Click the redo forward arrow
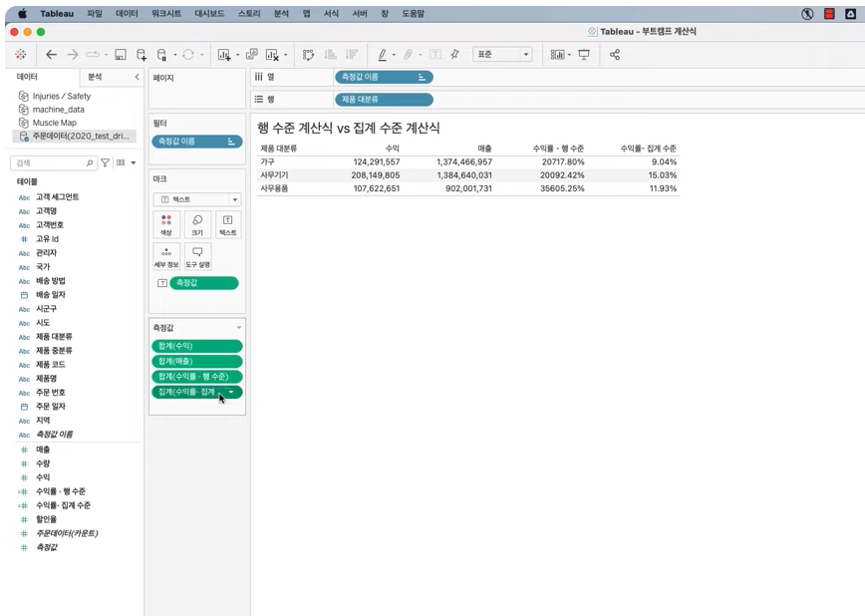Image resolution: width=865 pixels, height=616 pixels. tap(73, 54)
